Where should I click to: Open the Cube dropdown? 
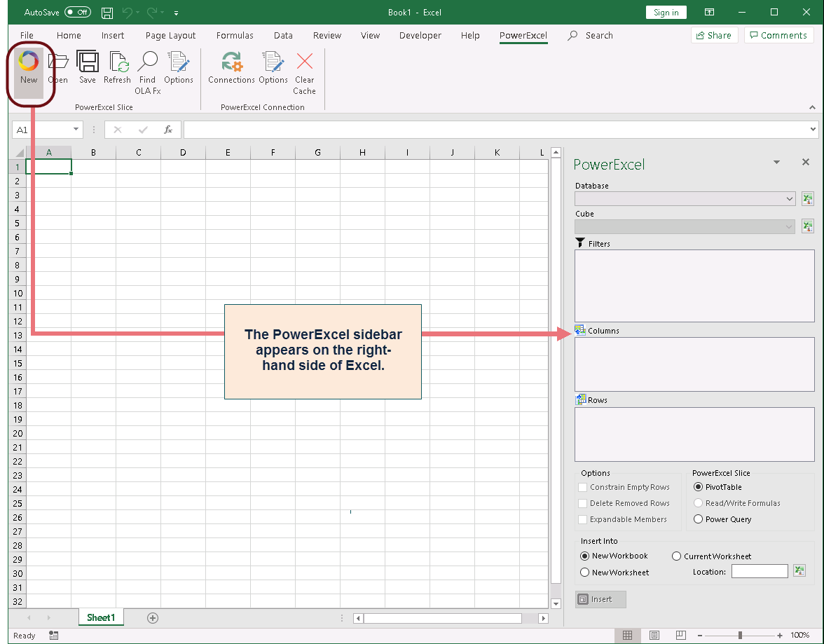685,226
